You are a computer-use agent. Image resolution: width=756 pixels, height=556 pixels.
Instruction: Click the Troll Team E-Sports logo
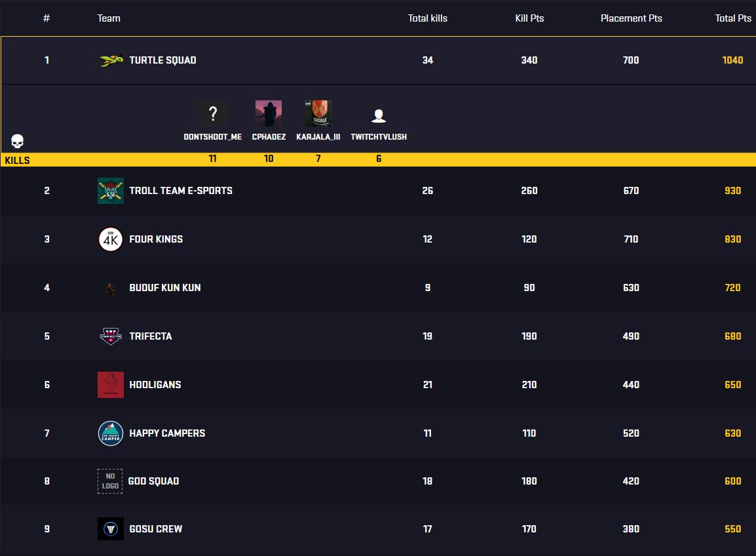point(111,191)
